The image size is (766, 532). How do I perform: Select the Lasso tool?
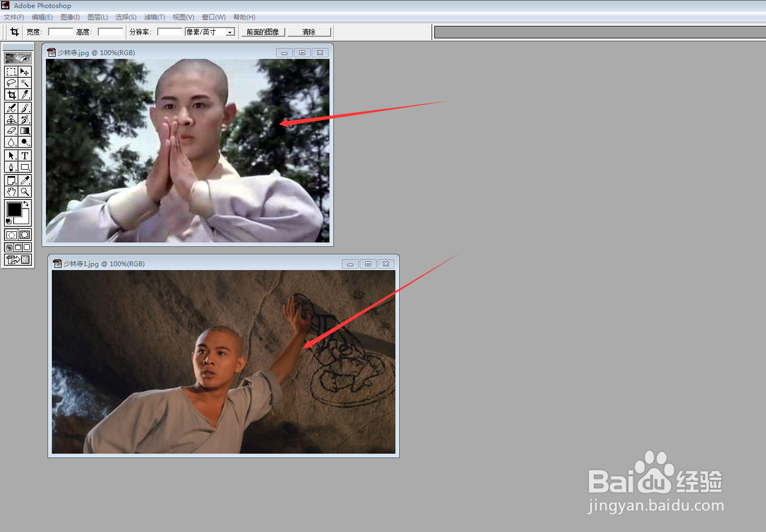coord(11,83)
